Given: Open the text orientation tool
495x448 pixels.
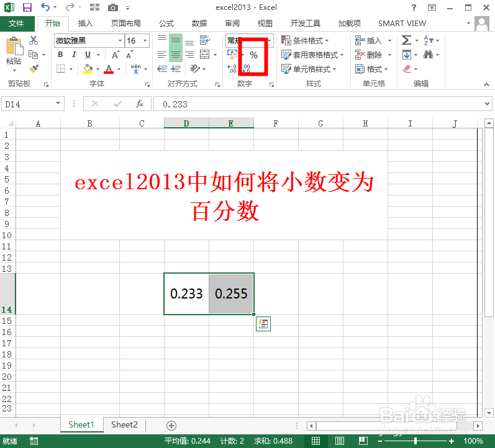Looking at the screenshot, I should (195, 68).
